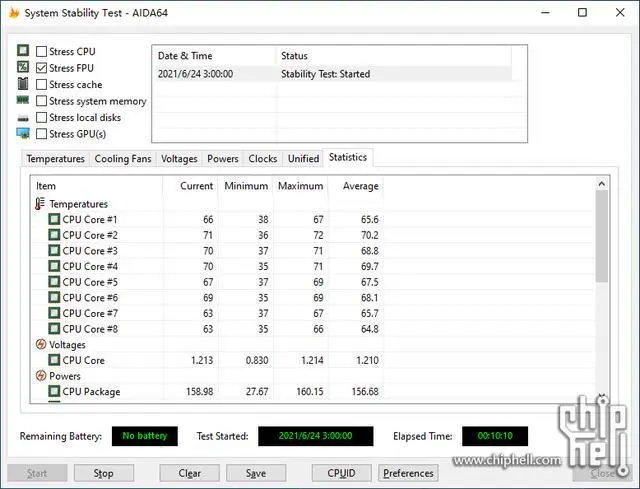Click the CPU Core #4 chip icon
640x489 pixels.
tap(54, 266)
